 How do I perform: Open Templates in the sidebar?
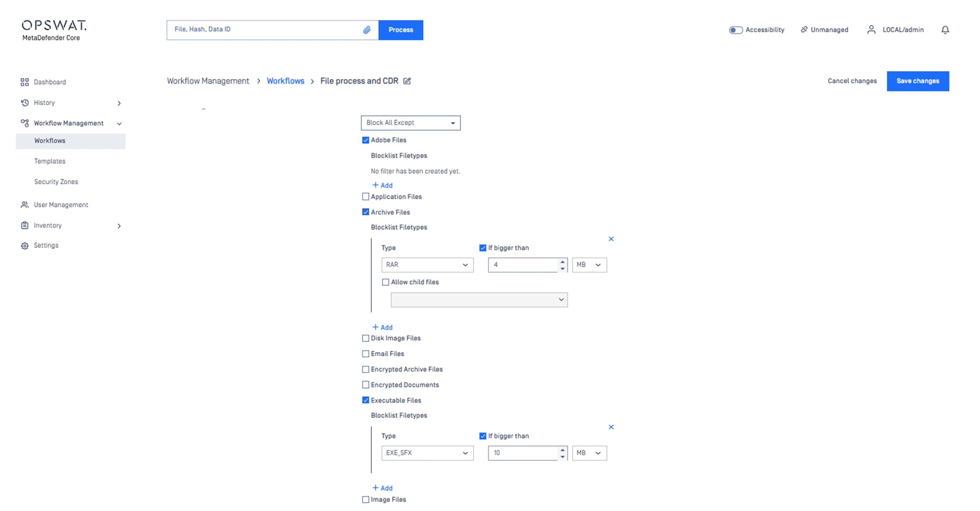click(x=50, y=161)
